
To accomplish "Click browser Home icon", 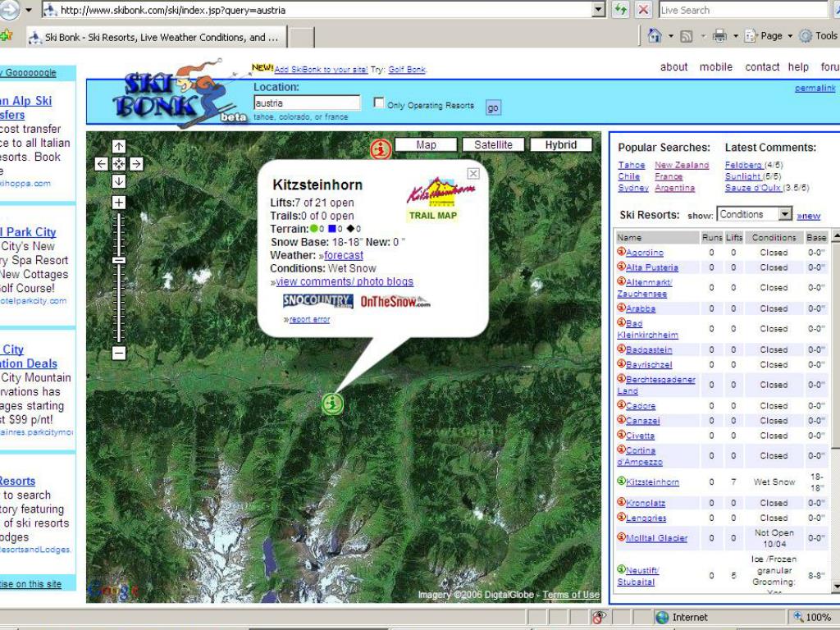I will pyautogui.click(x=655, y=36).
